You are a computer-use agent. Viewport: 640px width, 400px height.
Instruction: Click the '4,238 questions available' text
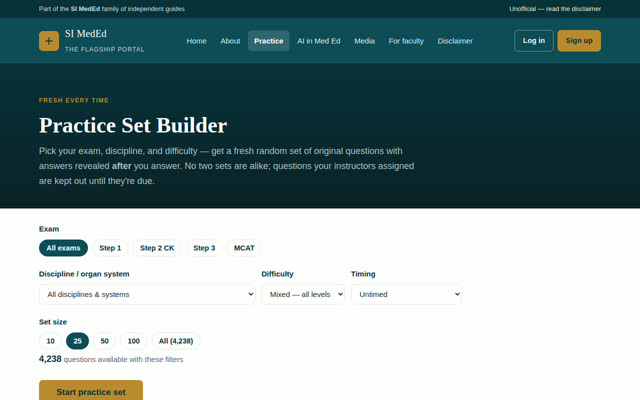[x=111, y=359]
